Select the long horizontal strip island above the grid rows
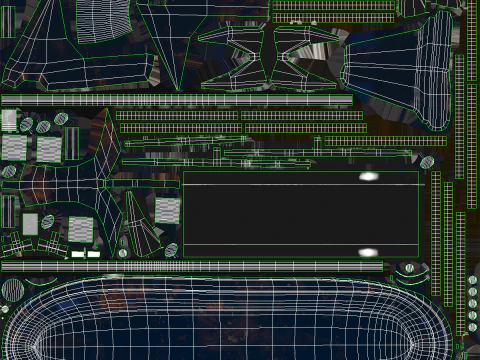The height and width of the screenshot is (360, 480). coord(177,100)
